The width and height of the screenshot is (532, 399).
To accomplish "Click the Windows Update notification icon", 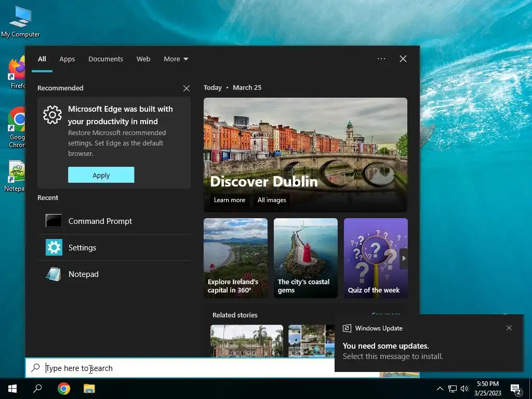I will point(347,328).
